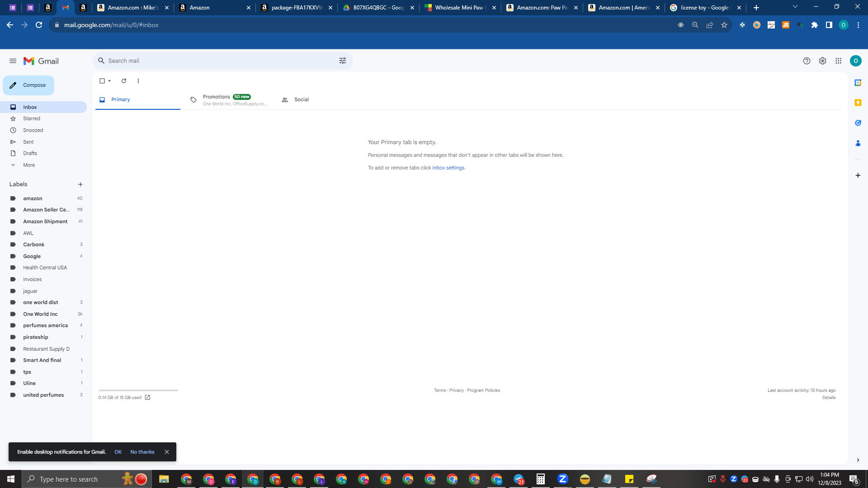View account activity Details
Image resolution: width=868 pixels, height=488 pixels.
tap(829, 398)
